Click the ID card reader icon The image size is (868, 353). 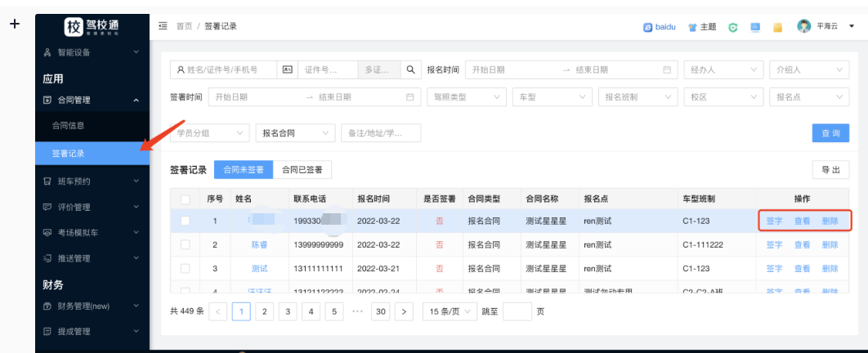[288, 69]
